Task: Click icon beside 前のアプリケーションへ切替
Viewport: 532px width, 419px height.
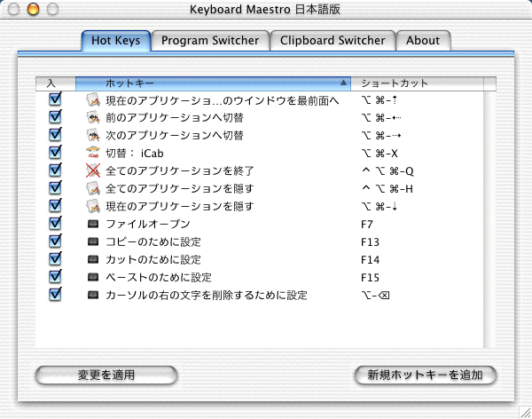Action: [93, 117]
